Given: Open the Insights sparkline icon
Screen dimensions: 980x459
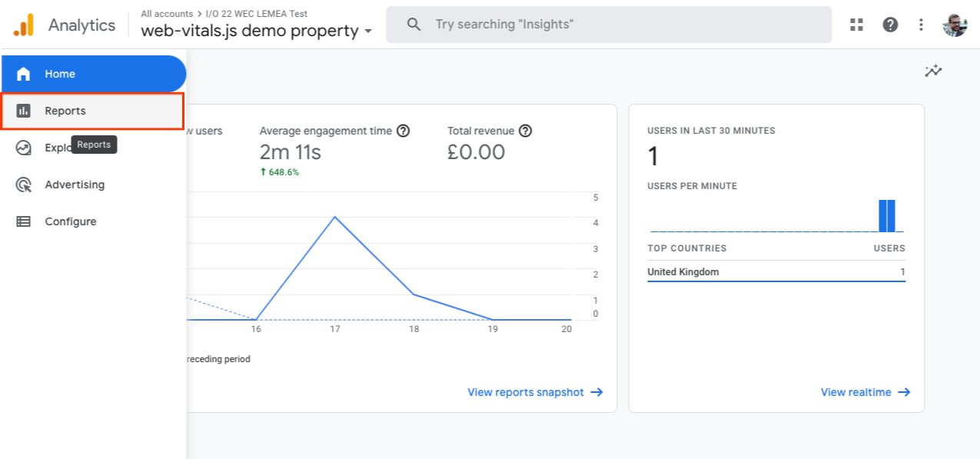Looking at the screenshot, I should tap(933, 72).
